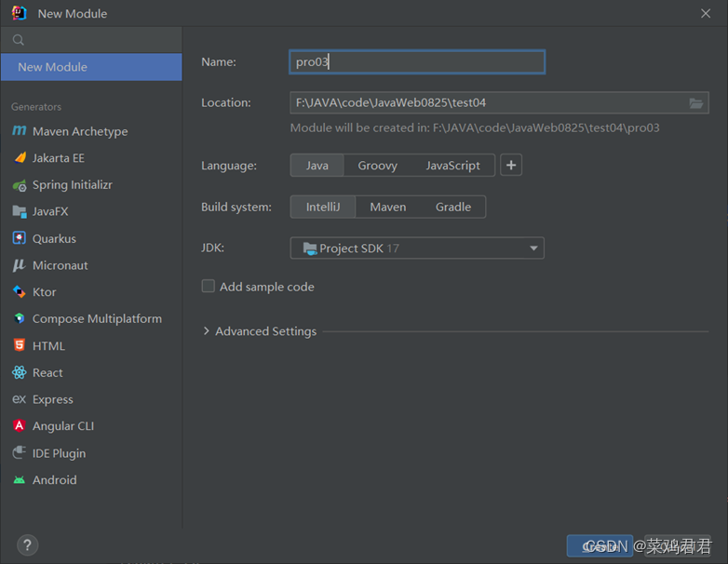Click the HTML5 shield icon
Screen dimensions: 728x564
(x=19, y=345)
